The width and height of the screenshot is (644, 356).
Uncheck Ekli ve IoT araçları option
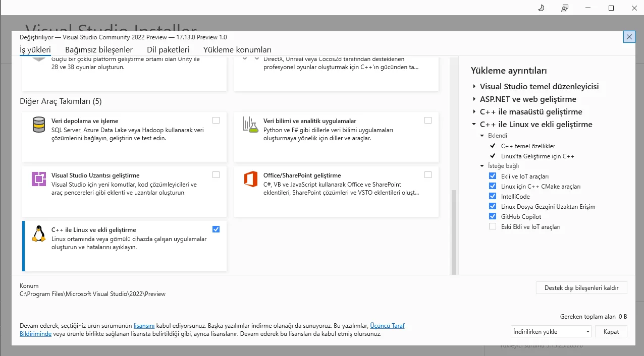click(x=493, y=176)
